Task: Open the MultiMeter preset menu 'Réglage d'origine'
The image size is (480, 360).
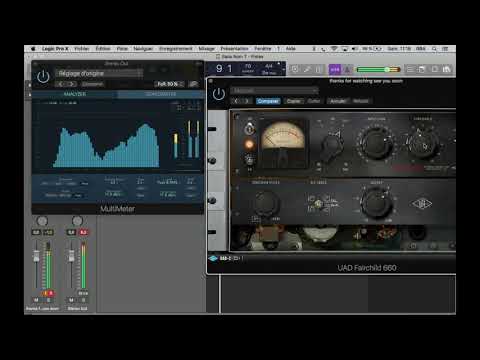Action: 100,73
